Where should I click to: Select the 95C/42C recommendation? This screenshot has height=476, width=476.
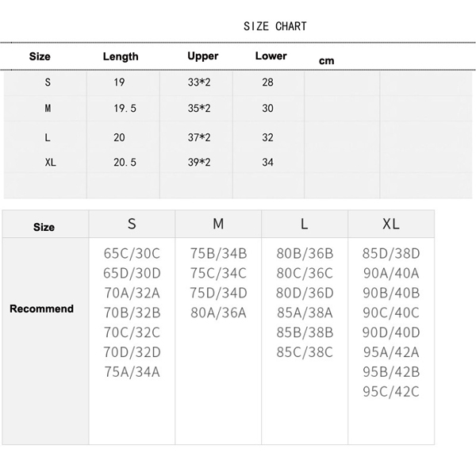(x=390, y=391)
